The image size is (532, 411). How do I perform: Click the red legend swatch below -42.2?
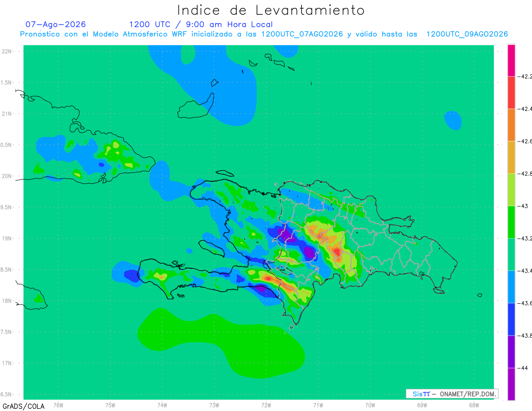(x=511, y=93)
